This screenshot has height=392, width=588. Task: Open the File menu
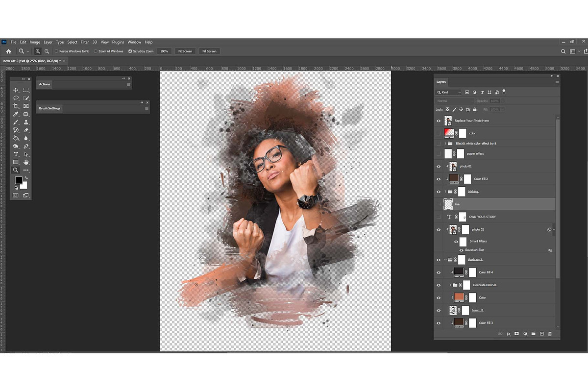14,42
